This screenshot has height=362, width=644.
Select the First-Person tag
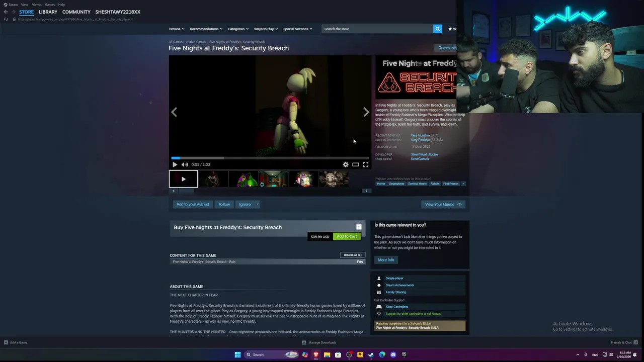tap(451, 184)
